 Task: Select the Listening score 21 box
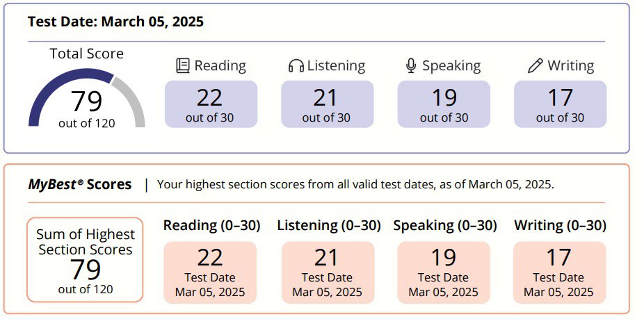point(328,104)
